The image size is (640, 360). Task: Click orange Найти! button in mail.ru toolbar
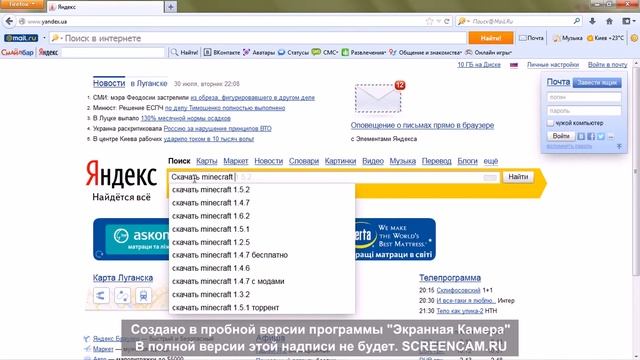pyautogui.click(x=491, y=38)
